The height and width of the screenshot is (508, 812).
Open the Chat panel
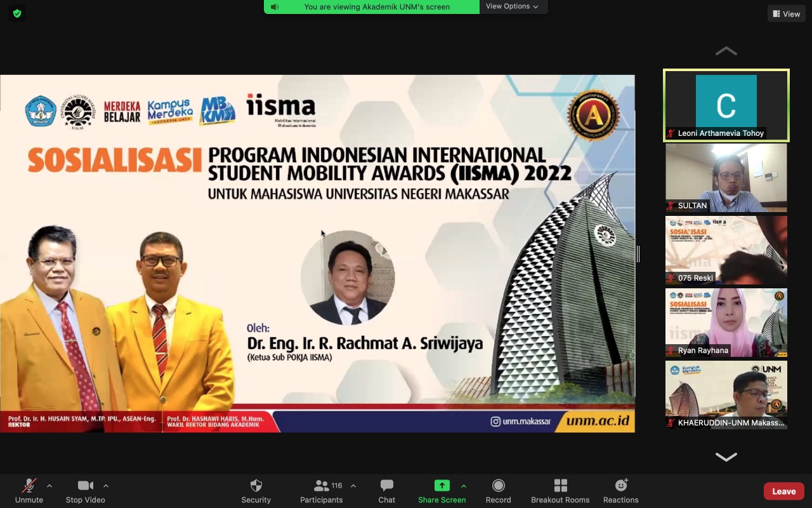(x=386, y=491)
